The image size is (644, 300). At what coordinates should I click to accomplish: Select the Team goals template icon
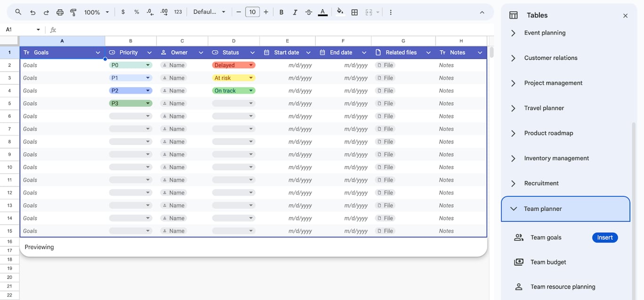tap(519, 238)
